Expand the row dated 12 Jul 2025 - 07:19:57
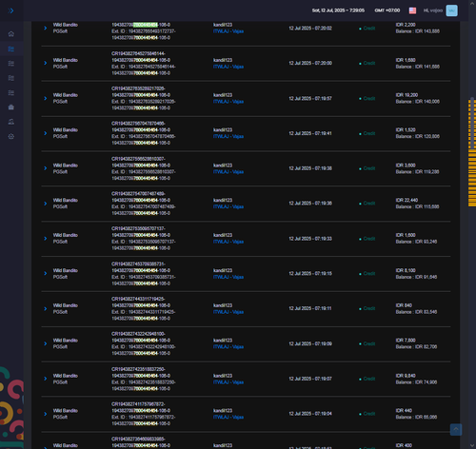The height and width of the screenshot is (449, 476). click(46, 98)
